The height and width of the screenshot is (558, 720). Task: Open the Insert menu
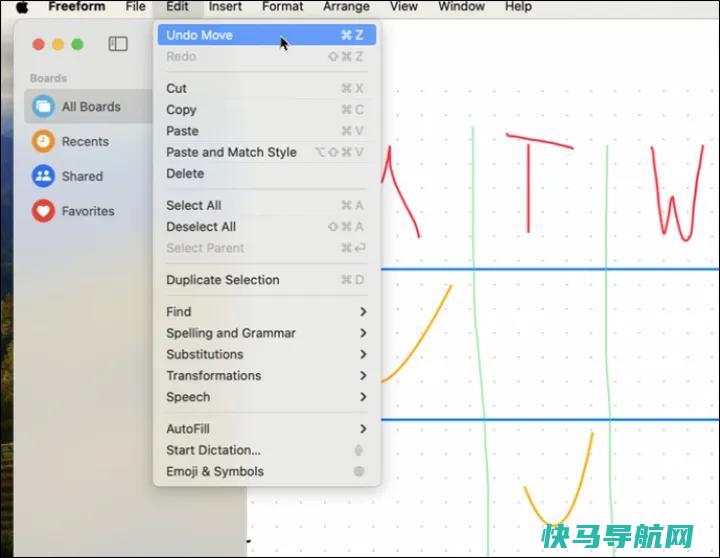[225, 6]
